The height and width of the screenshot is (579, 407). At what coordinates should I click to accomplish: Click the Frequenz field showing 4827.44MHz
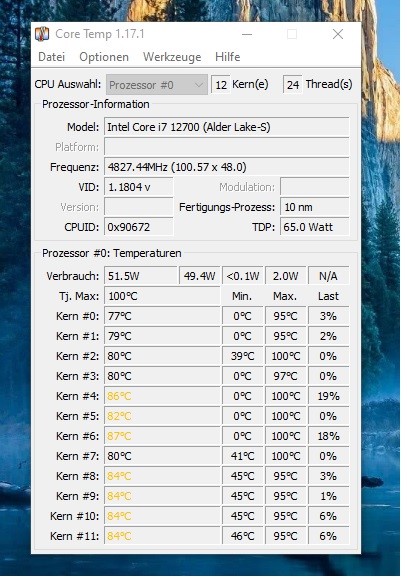tap(227, 167)
